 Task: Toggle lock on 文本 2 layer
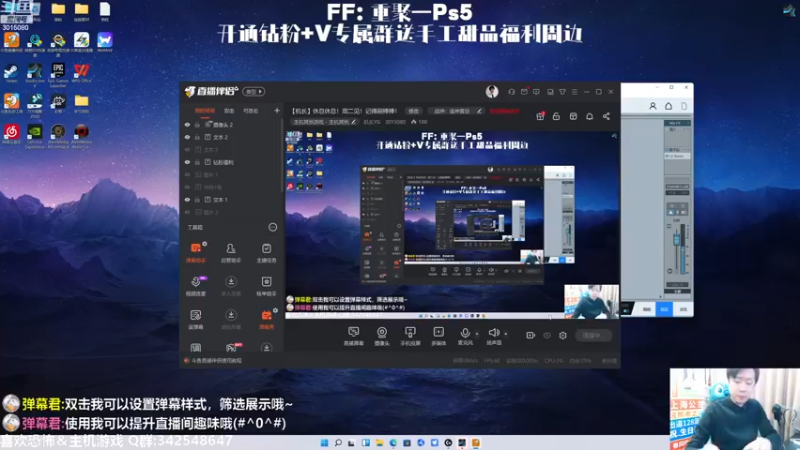coord(197,137)
